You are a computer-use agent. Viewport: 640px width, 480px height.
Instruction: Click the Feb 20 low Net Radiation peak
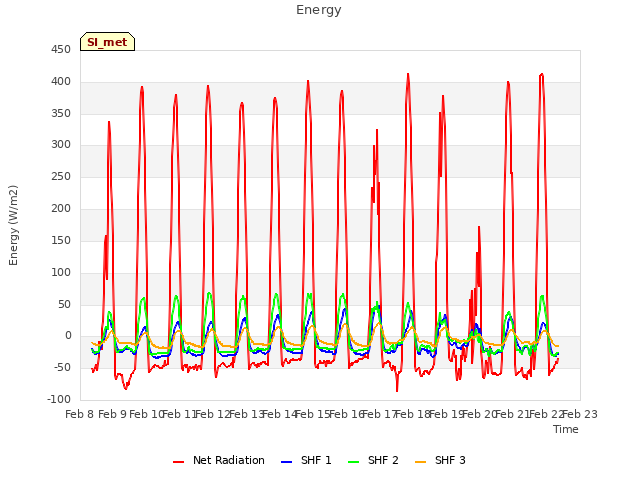pyautogui.click(x=479, y=228)
